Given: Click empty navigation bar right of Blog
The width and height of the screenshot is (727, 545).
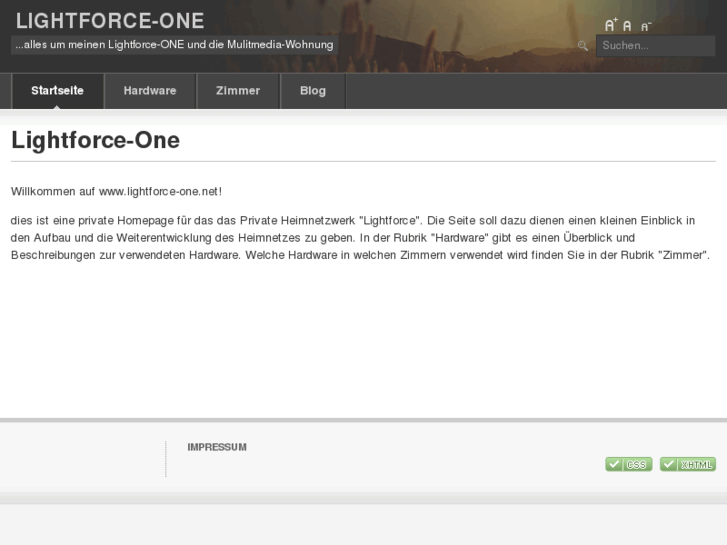Looking at the screenshot, I should pyautogui.click(x=530, y=91).
